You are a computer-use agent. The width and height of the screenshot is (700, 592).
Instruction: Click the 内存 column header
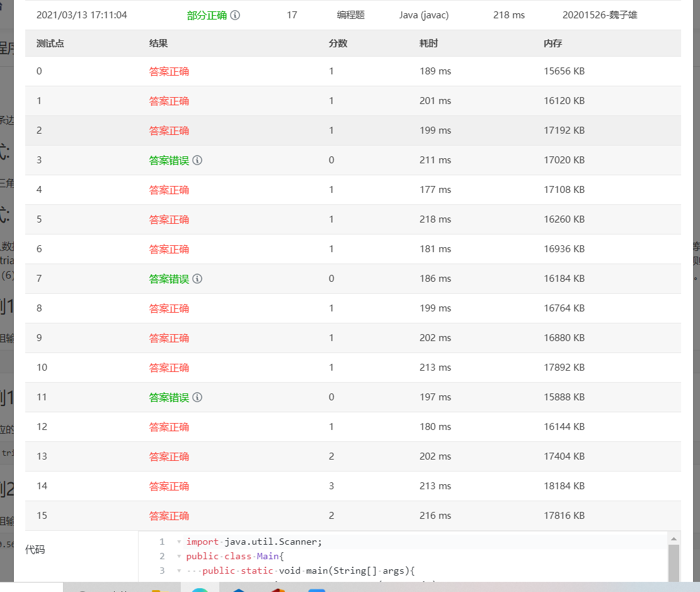pos(553,44)
